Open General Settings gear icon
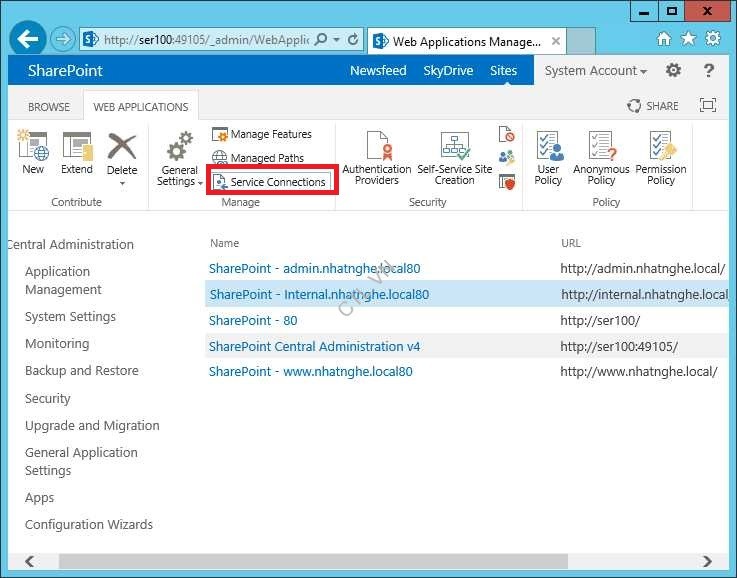 (x=180, y=146)
